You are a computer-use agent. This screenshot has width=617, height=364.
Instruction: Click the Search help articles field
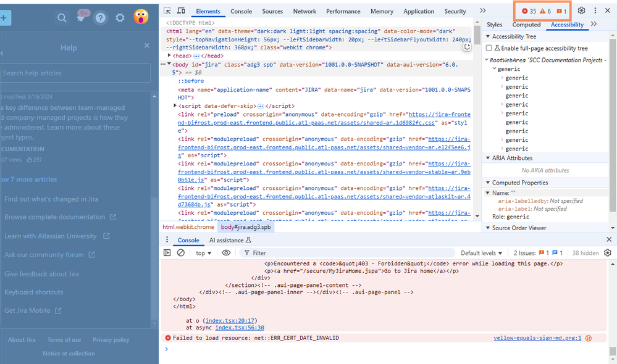point(75,73)
